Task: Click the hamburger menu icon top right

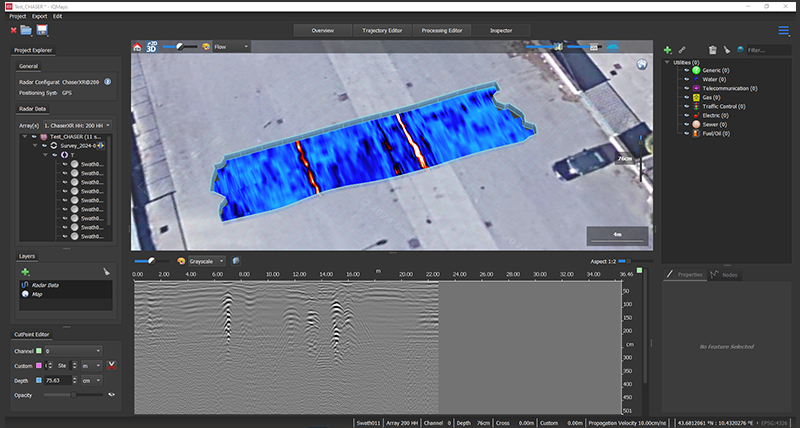Action: pos(784,31)
